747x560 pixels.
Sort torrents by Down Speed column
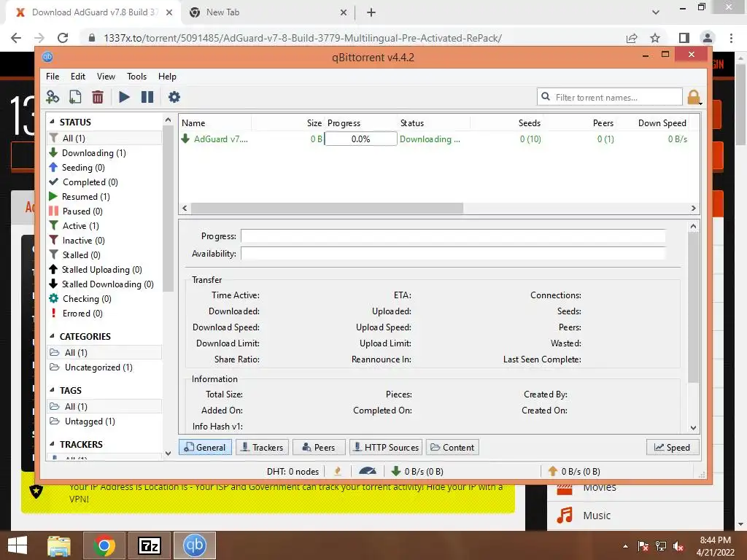pyautogui.click(x=652, y=122)
